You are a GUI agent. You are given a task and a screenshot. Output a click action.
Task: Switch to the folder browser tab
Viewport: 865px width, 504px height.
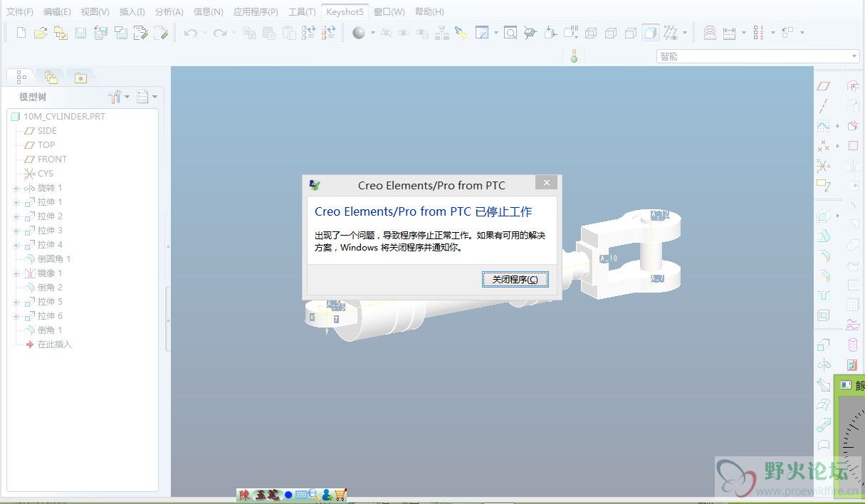coord(51,77)
